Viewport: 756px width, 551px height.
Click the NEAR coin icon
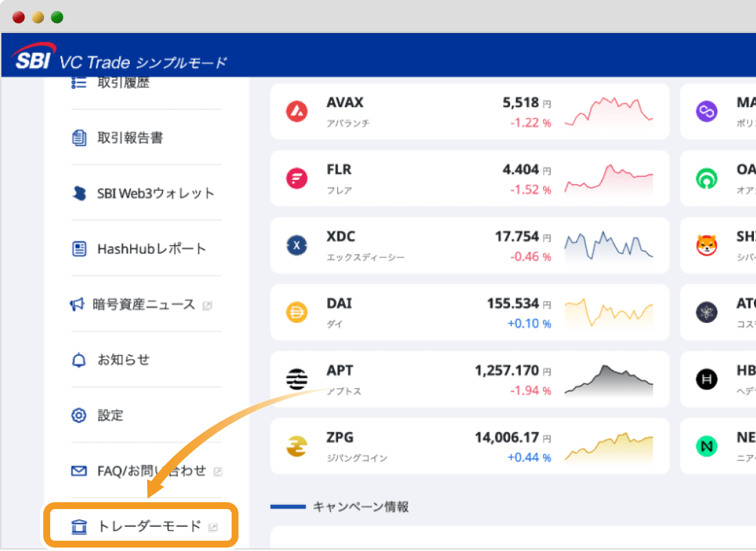[707, 446]
